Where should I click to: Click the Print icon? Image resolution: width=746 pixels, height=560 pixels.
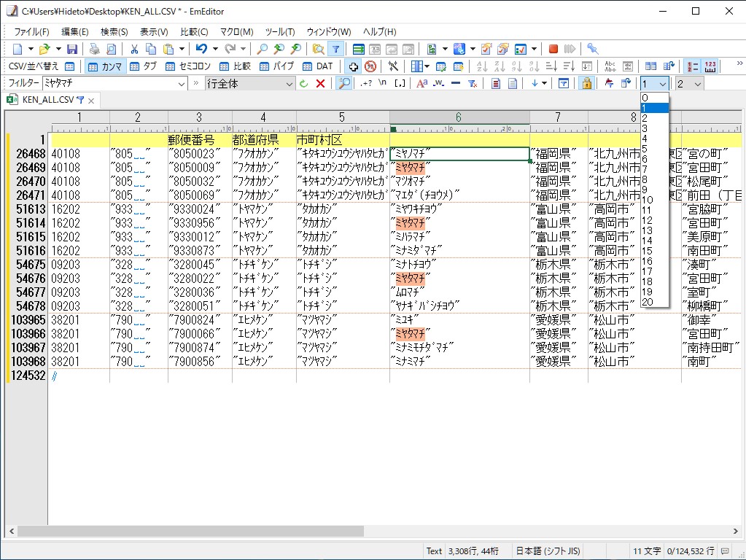(95, 49)
